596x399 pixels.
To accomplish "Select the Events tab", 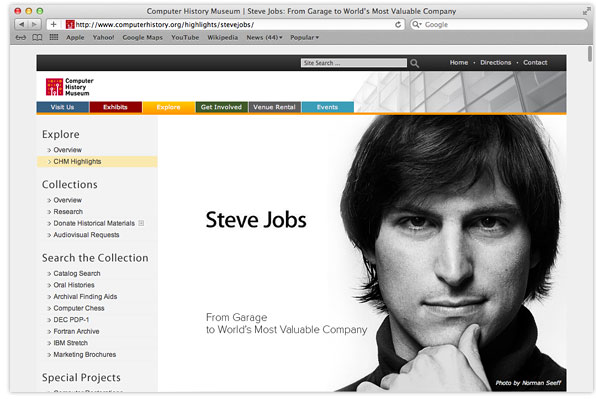I will 328,107.
